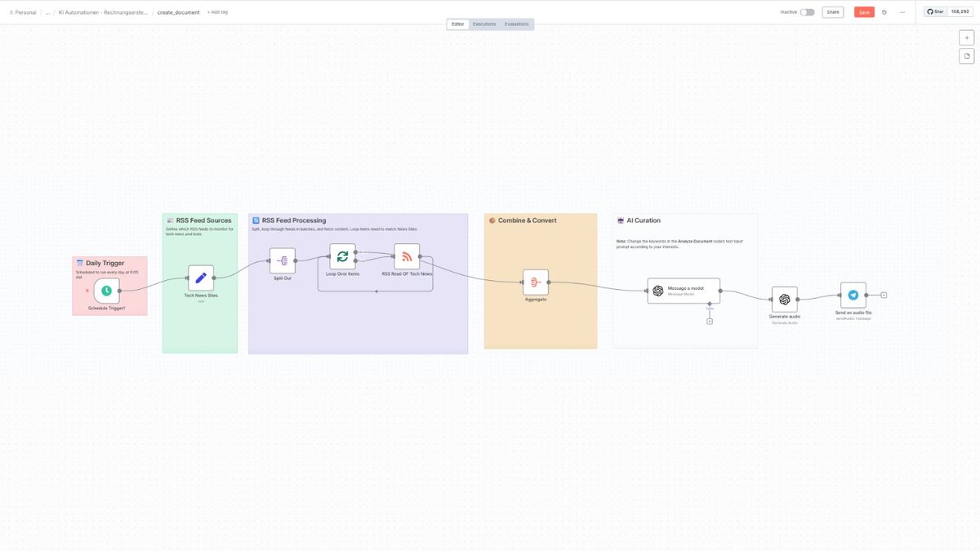This screenshot has height=551, width=980.
Task: Switch to the Executions tab
Action: pos(484,24)
